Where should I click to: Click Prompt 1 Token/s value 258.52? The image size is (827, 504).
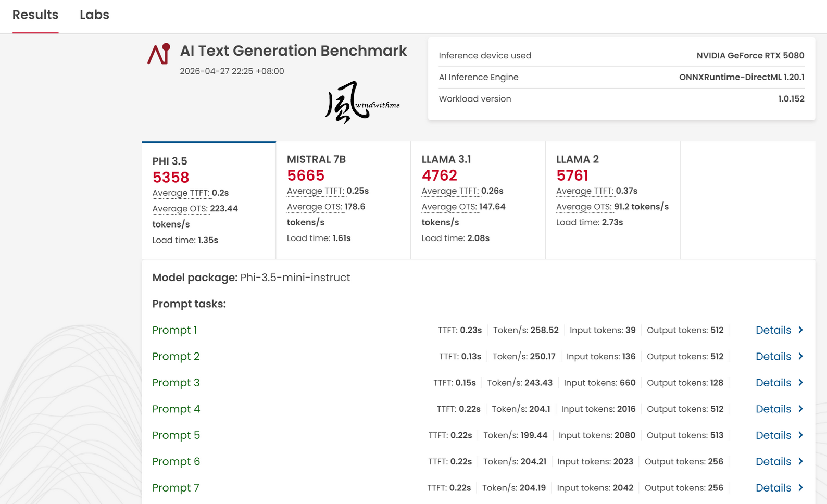(544, 330)
